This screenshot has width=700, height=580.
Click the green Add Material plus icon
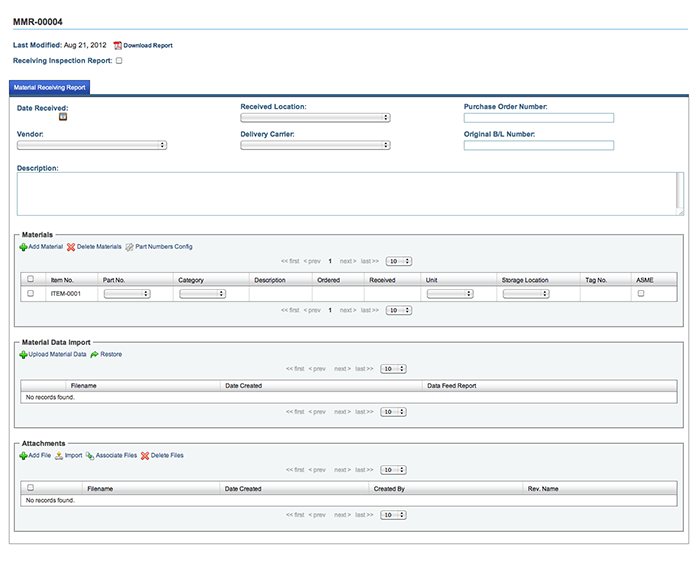tap(23, 247)
